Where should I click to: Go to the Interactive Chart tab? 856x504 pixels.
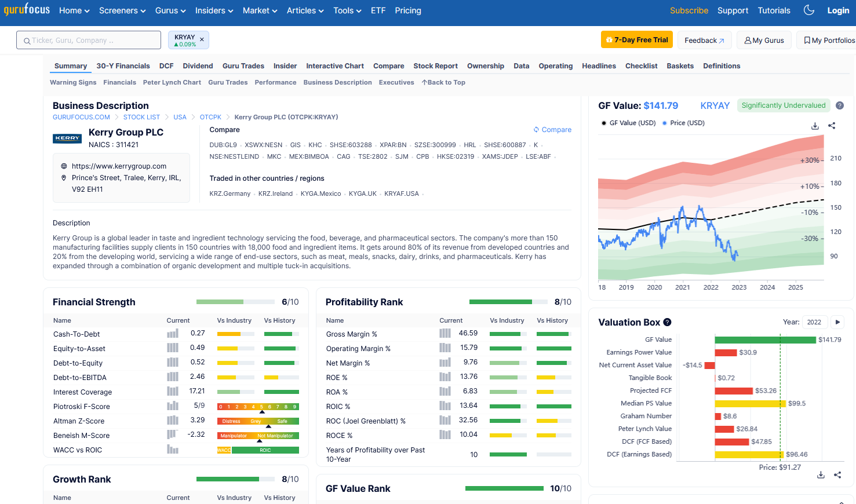click(x=335, y=66)
